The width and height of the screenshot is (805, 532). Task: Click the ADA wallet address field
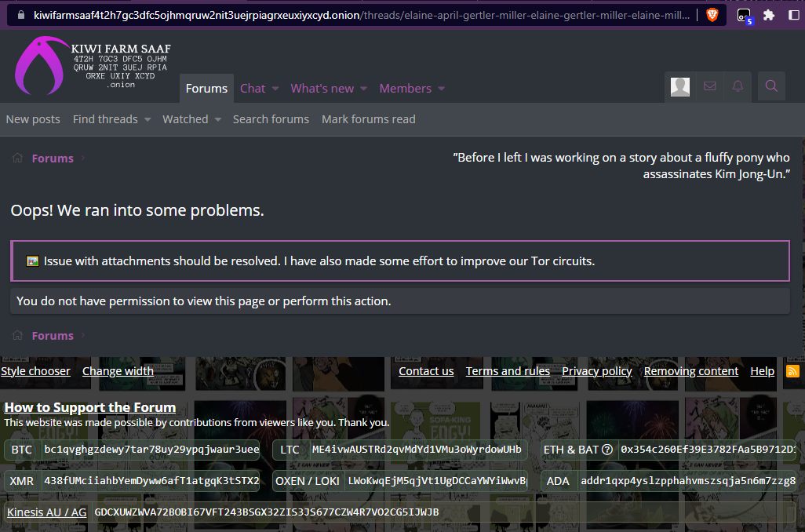click(688, 481)
